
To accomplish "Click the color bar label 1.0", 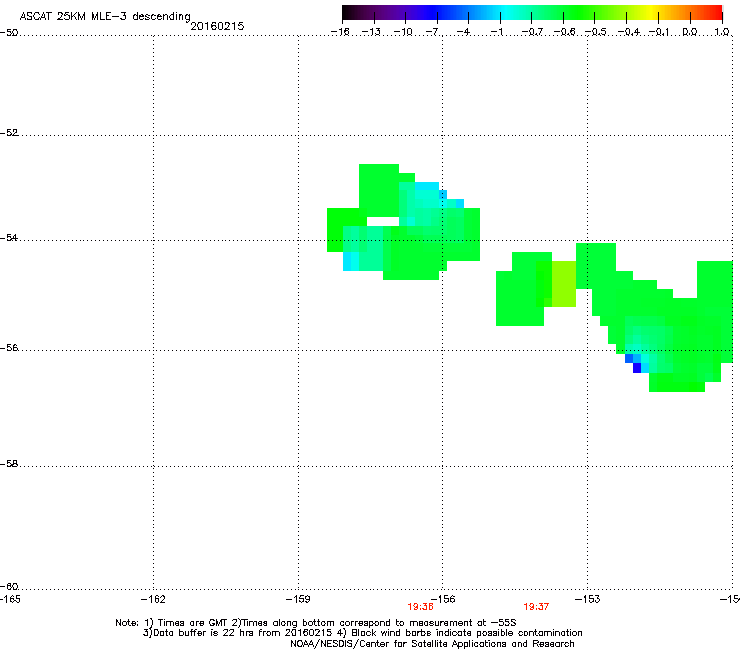I will (x=722, y=32).
